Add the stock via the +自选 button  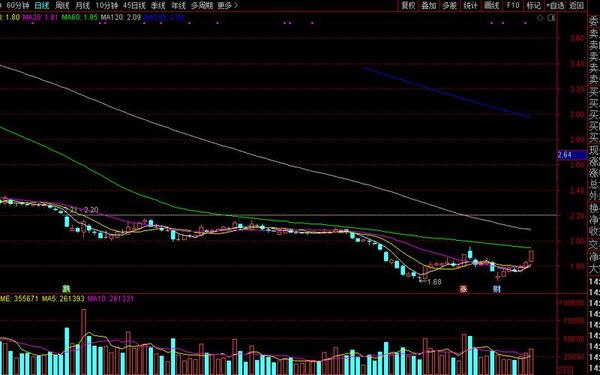coord(555,5)
